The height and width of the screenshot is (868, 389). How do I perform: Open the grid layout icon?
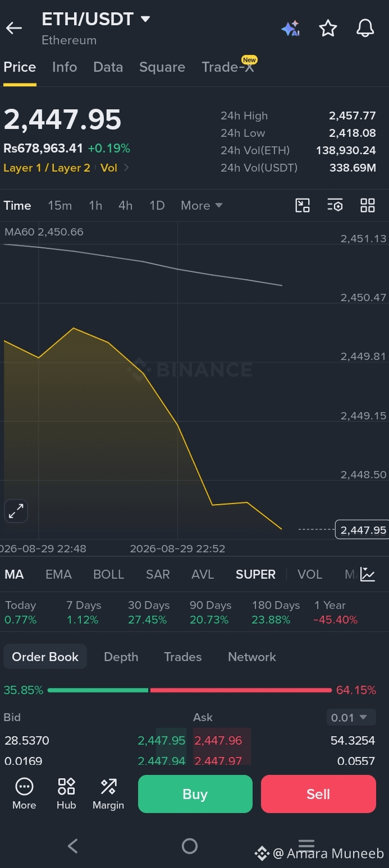(x=368, y=205)
